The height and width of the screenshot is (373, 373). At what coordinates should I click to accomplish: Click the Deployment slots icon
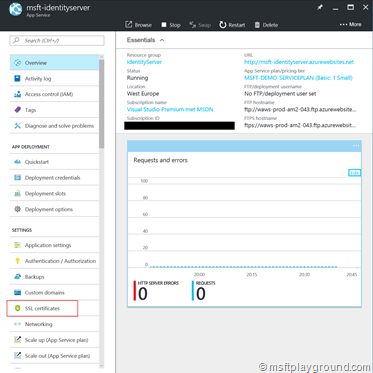17,194
